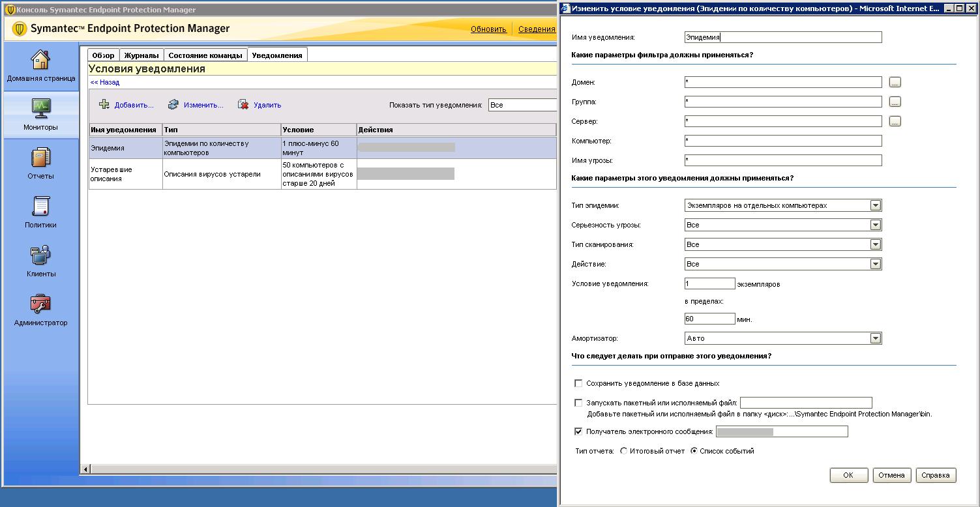Uncheck Получатель электронного сообщения checkbox
Screen dimensions: 980x507
(x=578, y=431)
